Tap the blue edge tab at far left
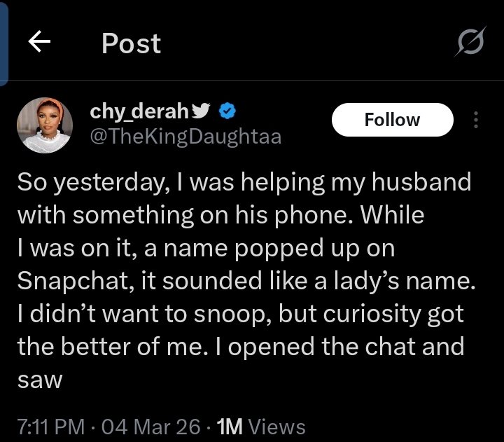 [3, 42]
